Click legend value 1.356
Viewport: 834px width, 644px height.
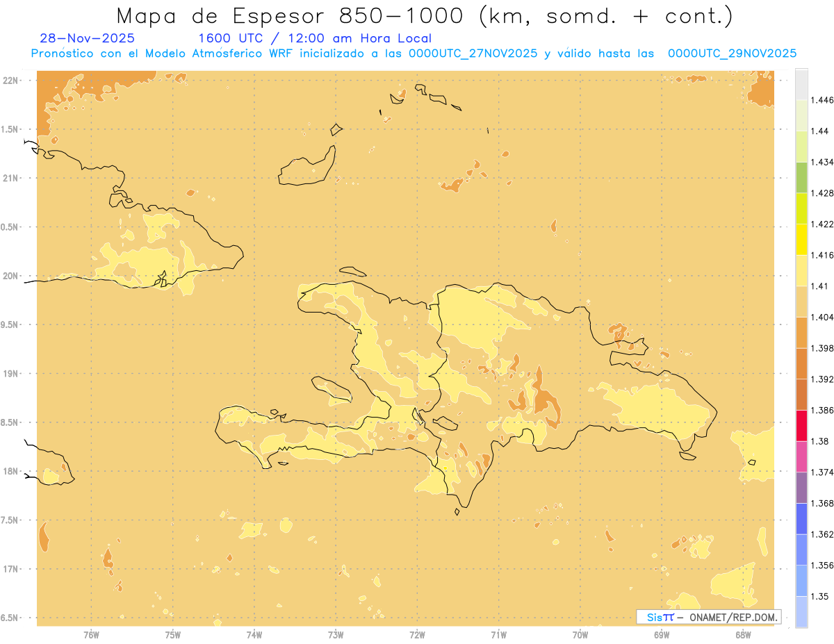[821, 565]
